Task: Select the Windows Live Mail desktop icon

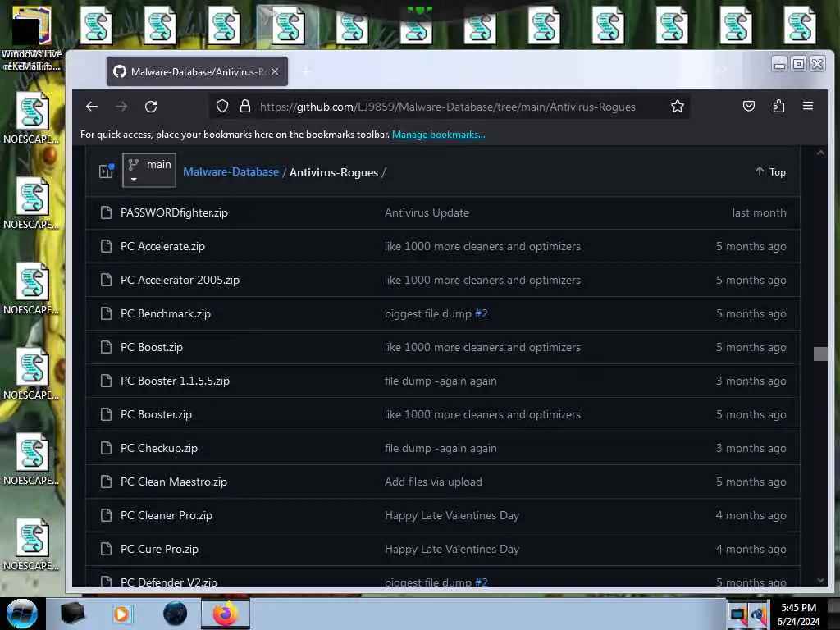Action: click(x=32, y=38)
